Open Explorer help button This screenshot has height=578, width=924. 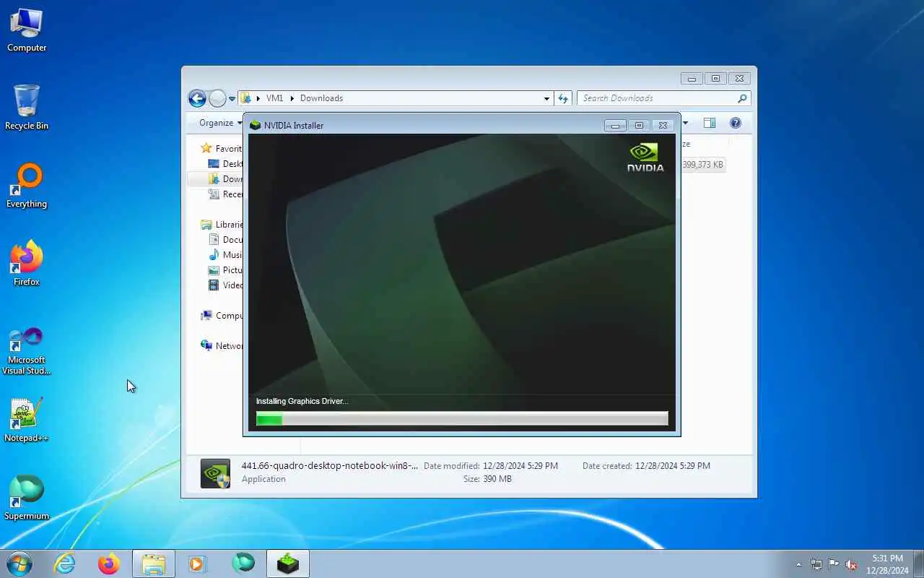click(x=736, y=123)
